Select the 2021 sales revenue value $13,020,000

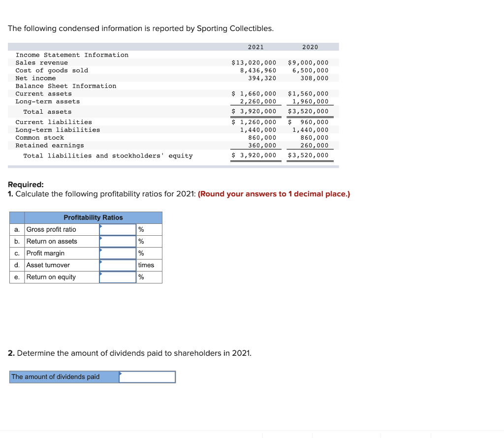tap(253, 63)
